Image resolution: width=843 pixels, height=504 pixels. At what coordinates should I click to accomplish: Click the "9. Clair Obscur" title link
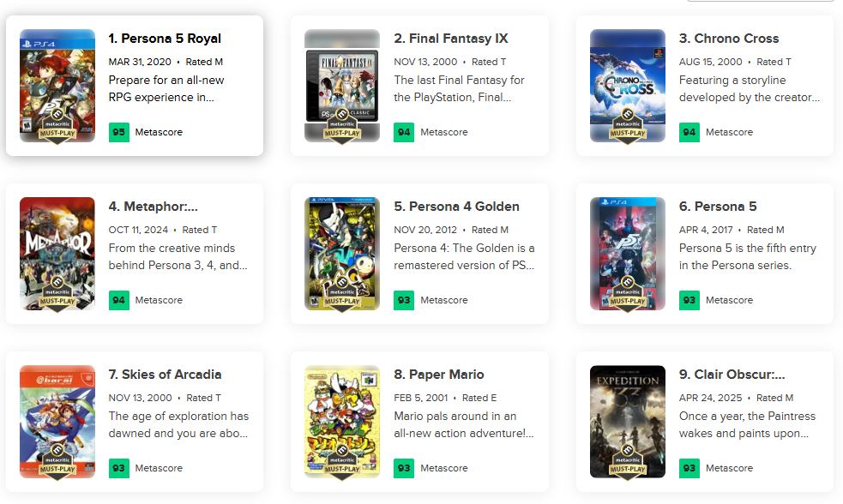[732, 375]
